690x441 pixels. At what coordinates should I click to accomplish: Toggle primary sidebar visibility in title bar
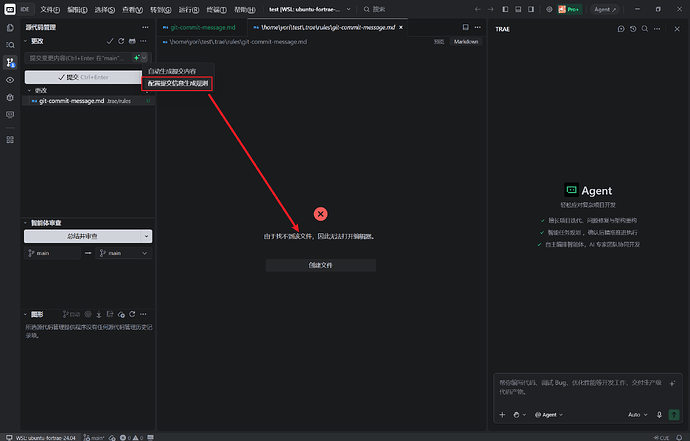(x=505, y=9)
